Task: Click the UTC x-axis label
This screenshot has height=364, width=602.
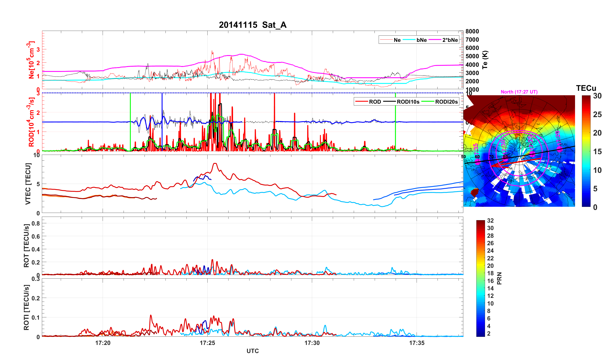Action: (x=252, y=351)
